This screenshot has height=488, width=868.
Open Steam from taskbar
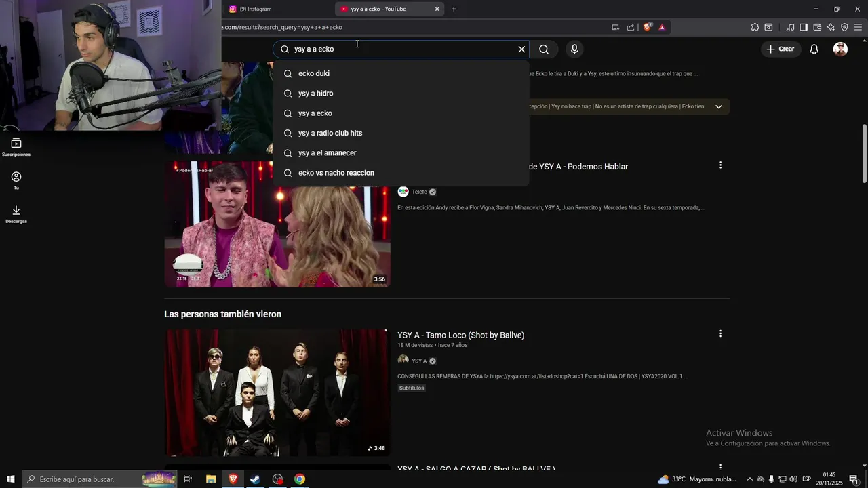pyautogui.click(x=255, y=479)
